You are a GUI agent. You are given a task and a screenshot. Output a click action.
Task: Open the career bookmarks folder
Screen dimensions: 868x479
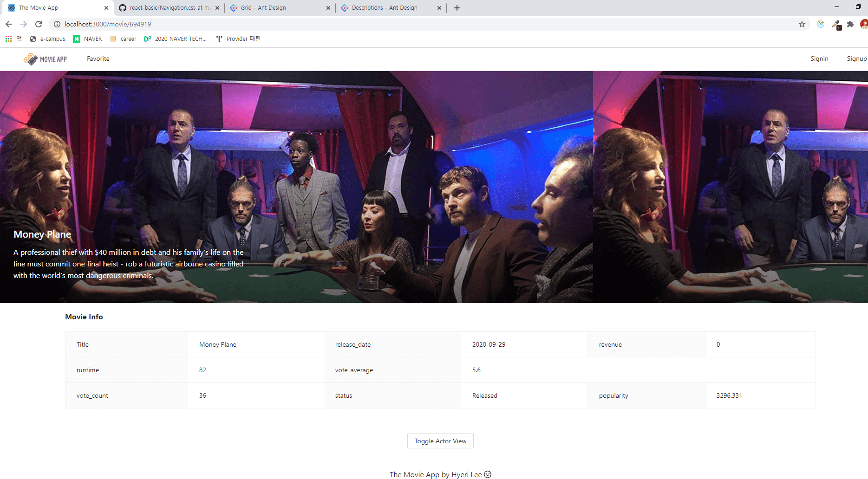point(124,39)
